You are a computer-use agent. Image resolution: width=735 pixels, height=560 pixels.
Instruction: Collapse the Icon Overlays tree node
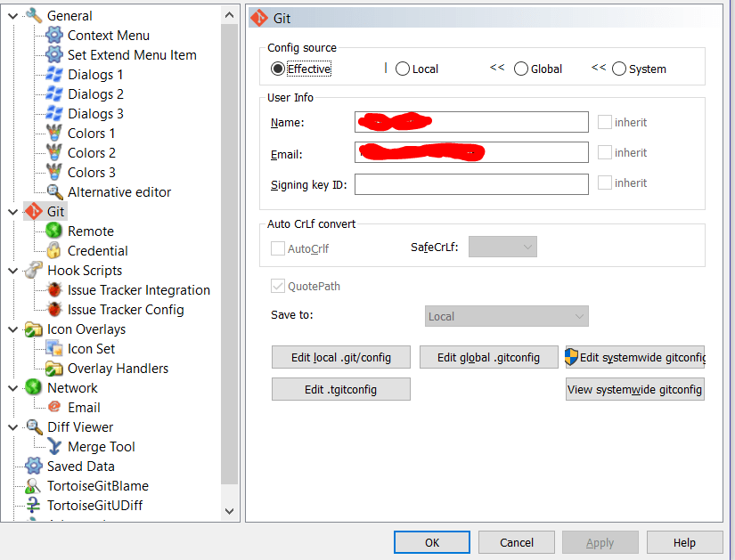click(13, 329)
